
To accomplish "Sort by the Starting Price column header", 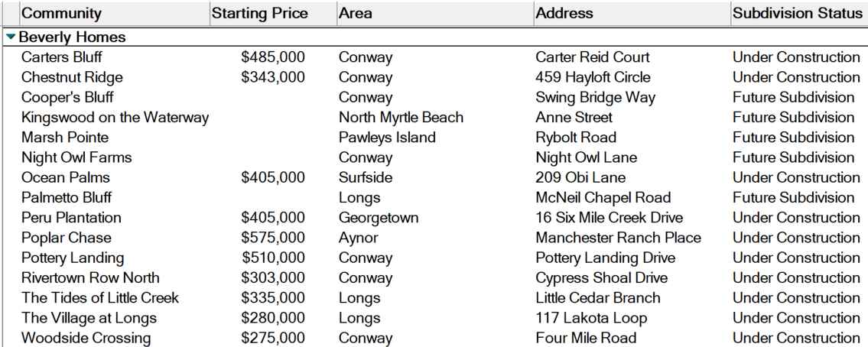I will [x=273, y=13].
